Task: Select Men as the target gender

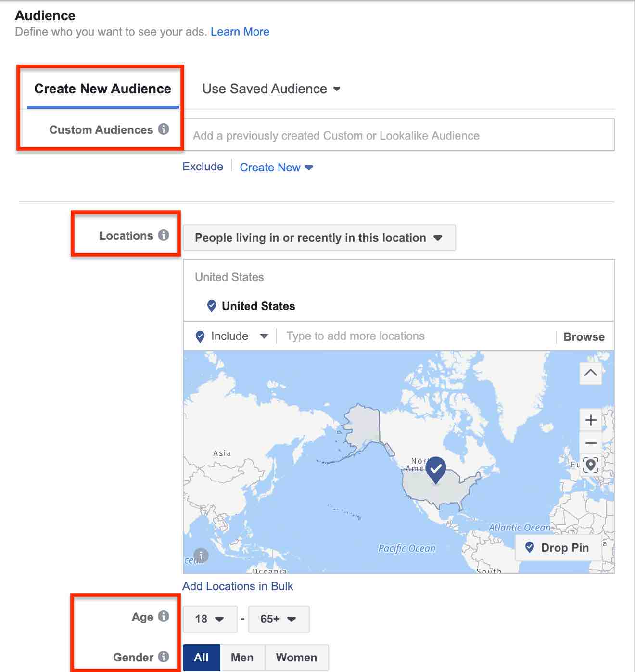Action: [x=242, y=657]
